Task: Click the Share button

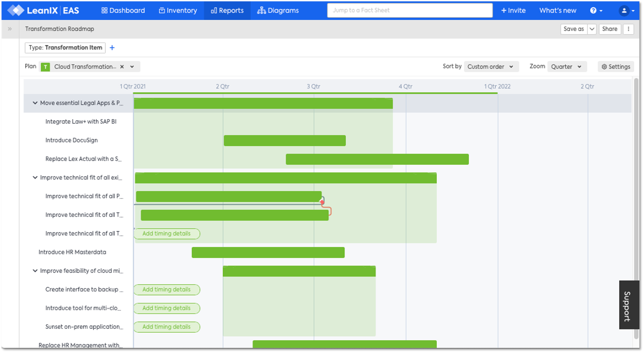Action: [x=609, y=29]
